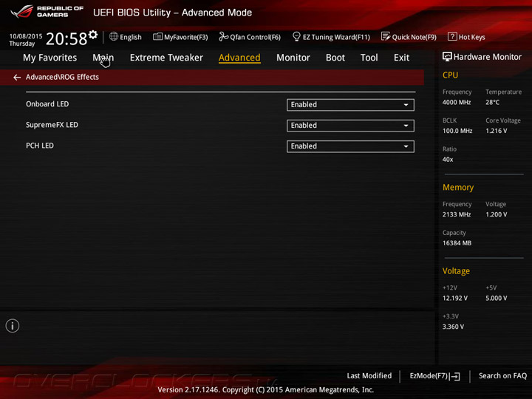Click the Republic of Gamers logo

(47, 11)
